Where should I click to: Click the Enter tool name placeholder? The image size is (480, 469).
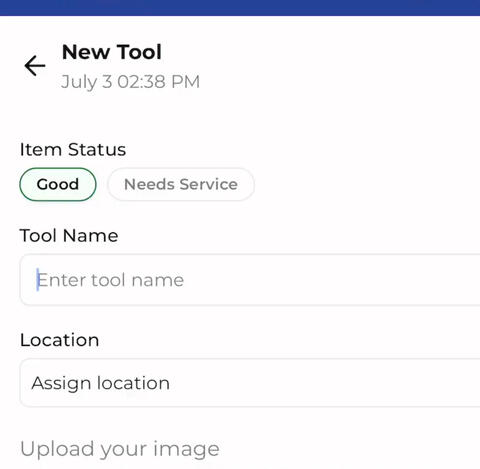[x=110, y=280]
